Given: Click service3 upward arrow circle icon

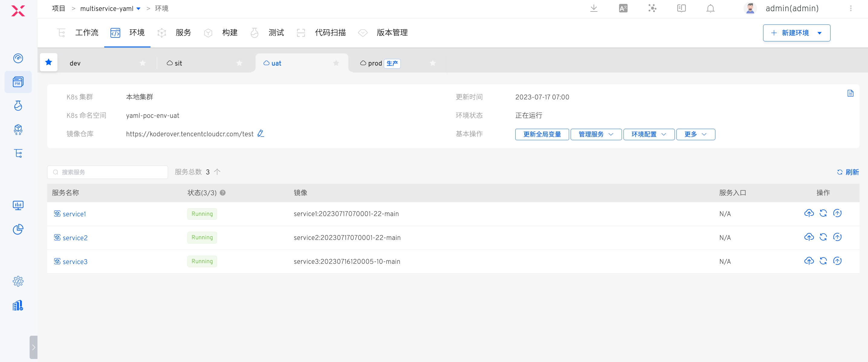Looking at the screenshot, I should pos(837,261).
